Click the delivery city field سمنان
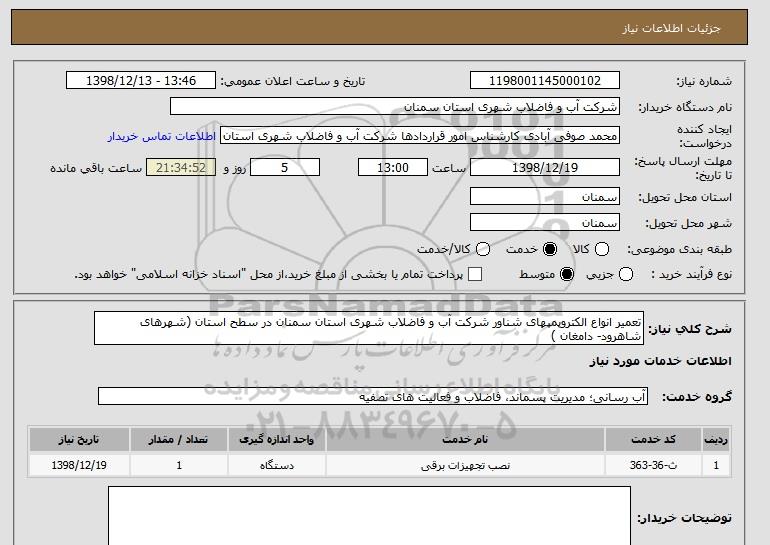 545,222
